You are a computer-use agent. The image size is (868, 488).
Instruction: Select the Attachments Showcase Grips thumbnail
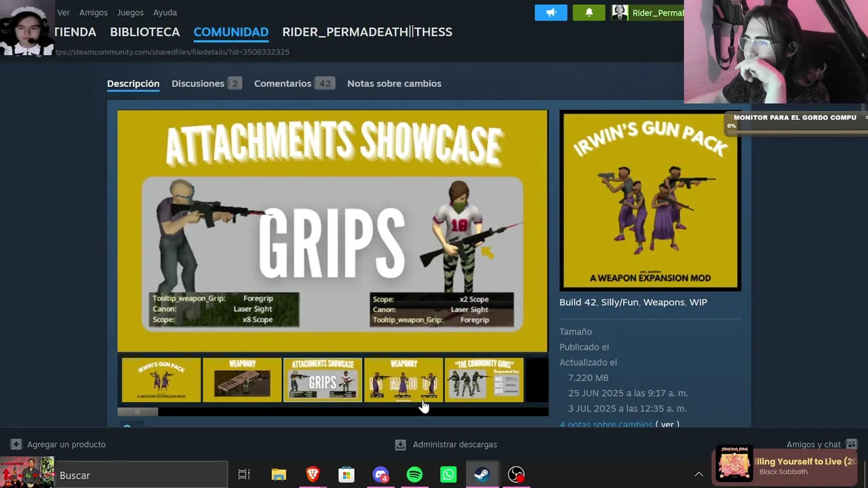coord(323,380)
